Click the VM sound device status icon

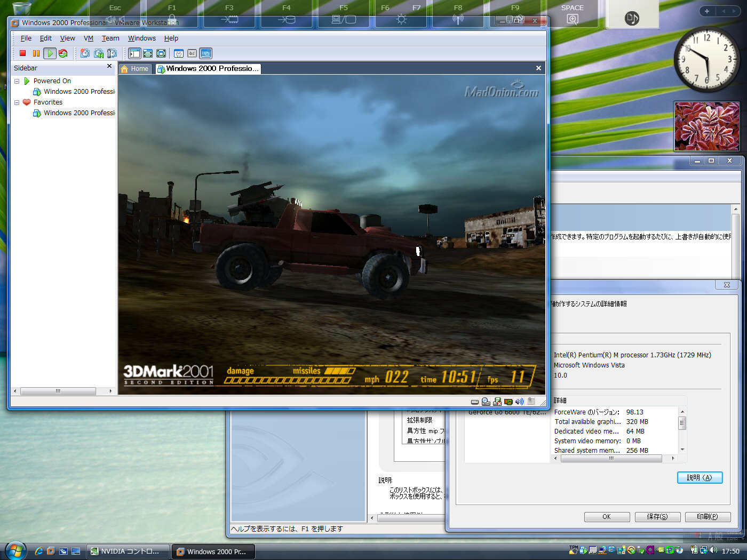519,402
